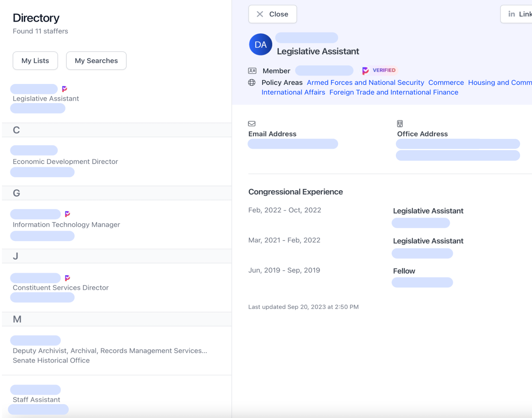Select the Commerce policy area link
Image resolution: width=532 pixels, height=418 pixels.
pyautogui.click(x=446, y=83)
